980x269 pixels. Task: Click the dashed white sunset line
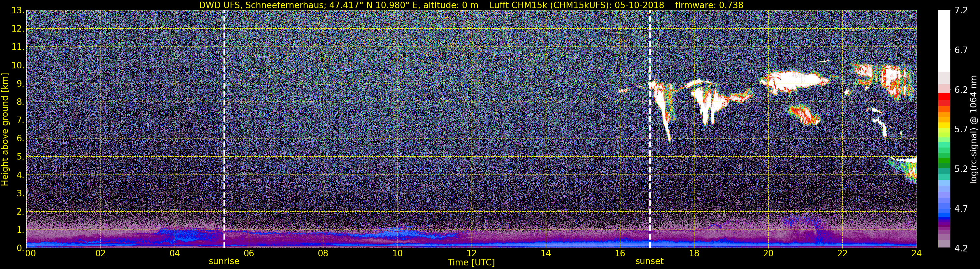tap(650, 129)
